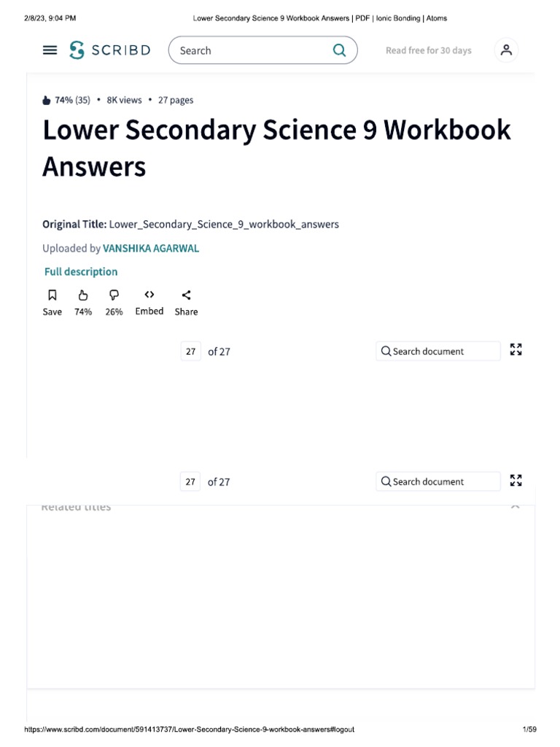
Task: Toggle fullscreen in the upper document toolbar
Action: [x=516, y=350]
